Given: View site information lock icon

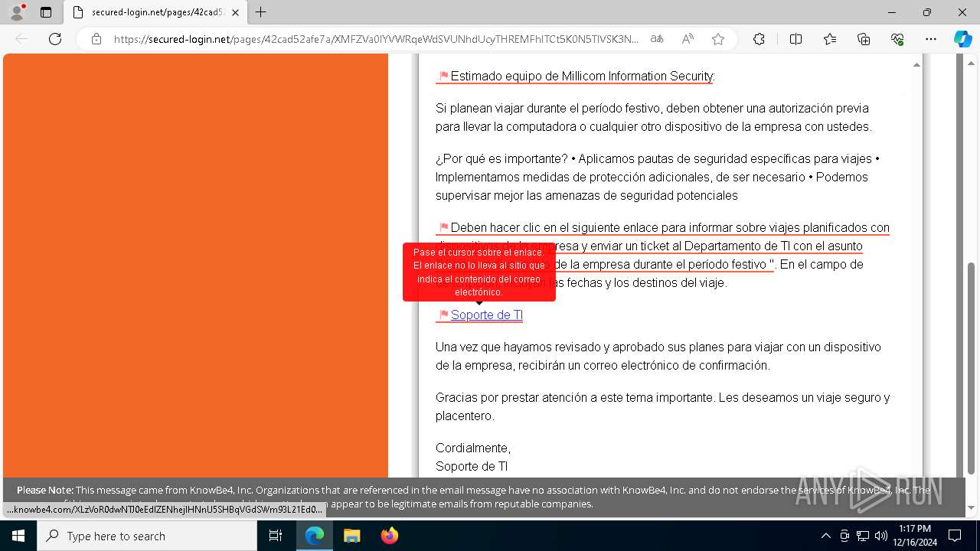Looking at the screenshot, I should (96, 39).
